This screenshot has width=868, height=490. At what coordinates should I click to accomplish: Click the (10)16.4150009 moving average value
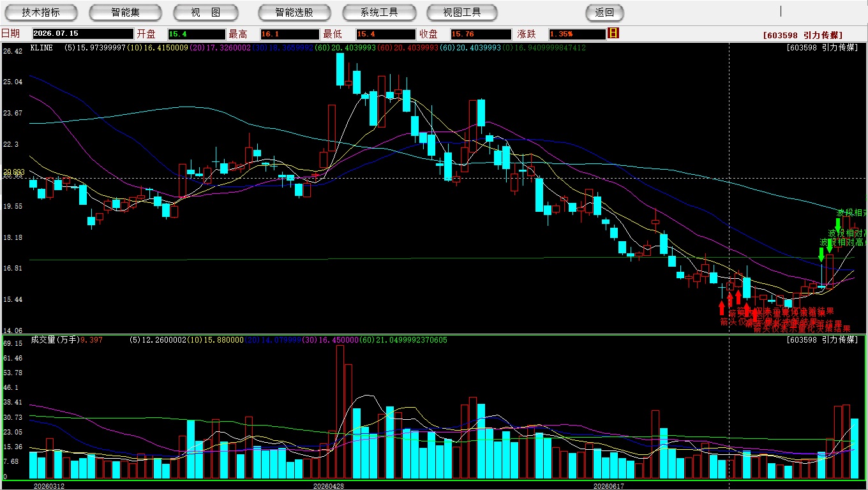coord(158,48)
